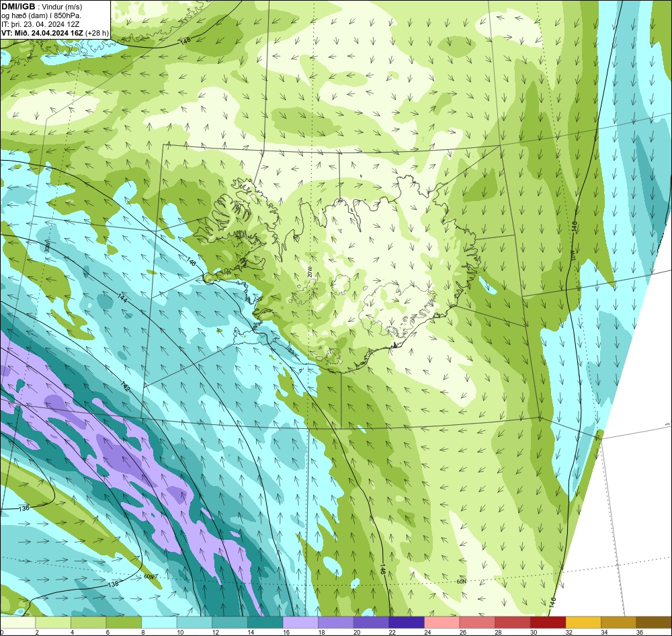Click the '30W' longitude label
Image resolution: width=672 pixels, height=636 pixels.
[47, 247]
